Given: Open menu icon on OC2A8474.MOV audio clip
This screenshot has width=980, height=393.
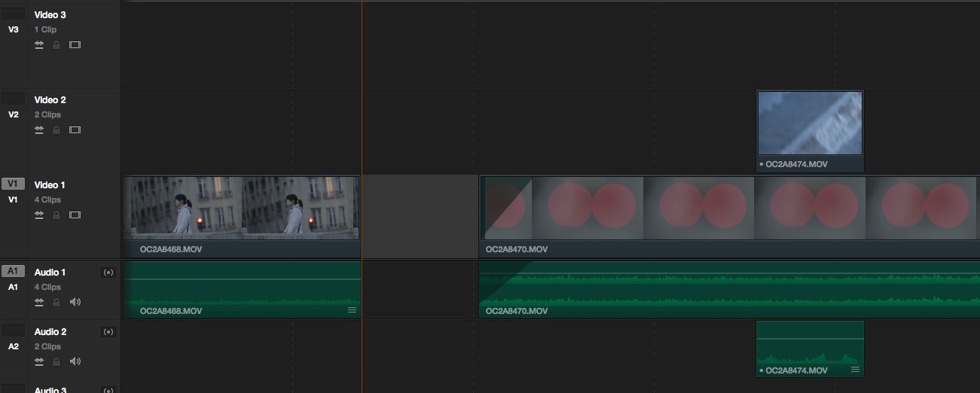Looking at the screenshot, I should [855, 370].
